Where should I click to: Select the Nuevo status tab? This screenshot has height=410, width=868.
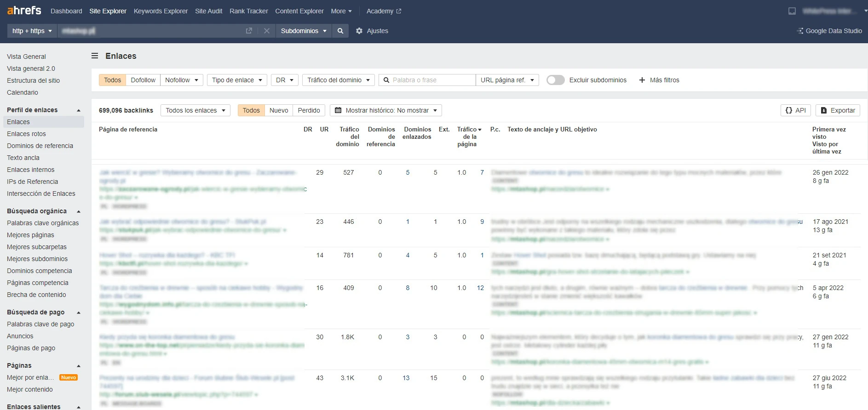279,110
